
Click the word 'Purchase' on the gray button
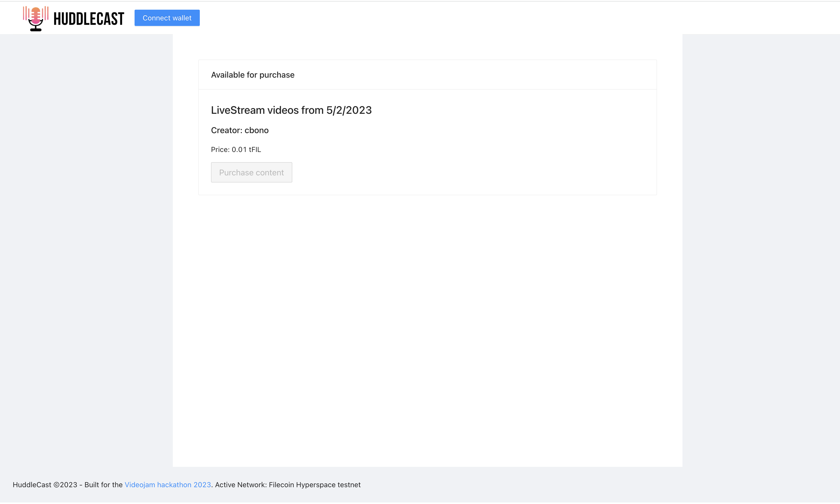(236, 173)
